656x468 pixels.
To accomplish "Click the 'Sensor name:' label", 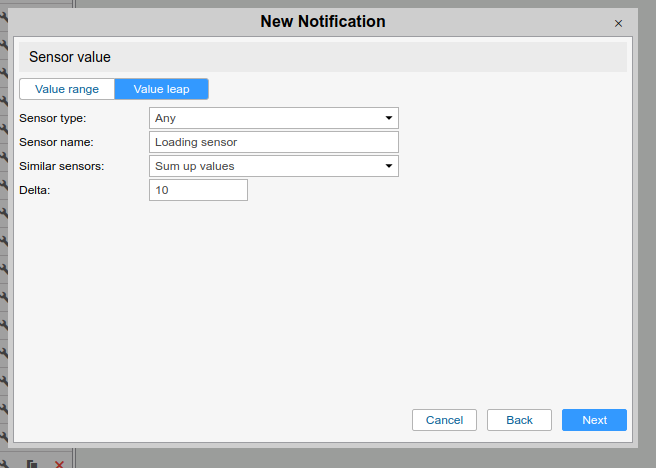I will (56, 142).
